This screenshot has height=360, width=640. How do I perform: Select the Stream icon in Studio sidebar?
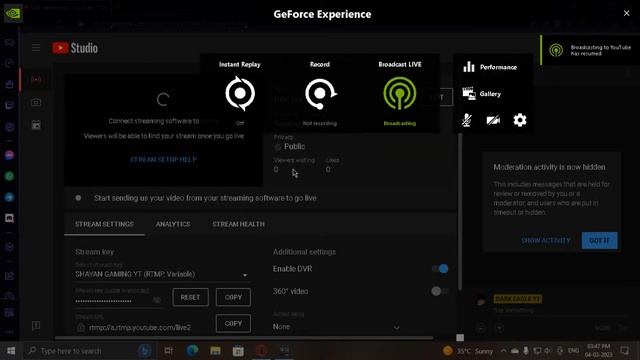[36, 79]
